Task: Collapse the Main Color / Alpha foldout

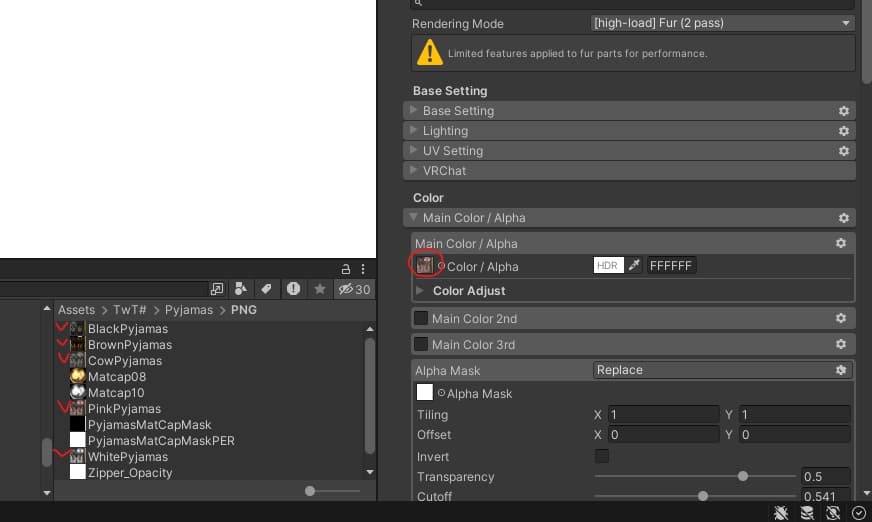Action: pyautogui.click(x=413, y=217)
